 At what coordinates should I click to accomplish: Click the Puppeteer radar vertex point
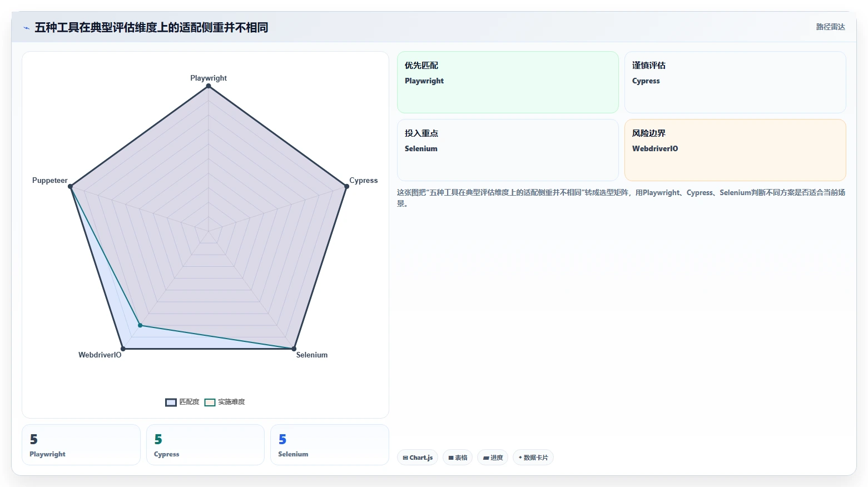[70, 186]
